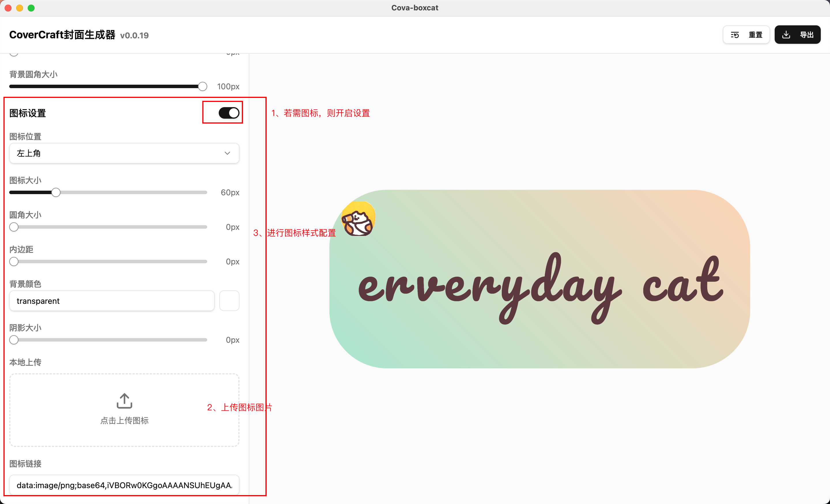Click the Cova-boxcat window title

415,8
